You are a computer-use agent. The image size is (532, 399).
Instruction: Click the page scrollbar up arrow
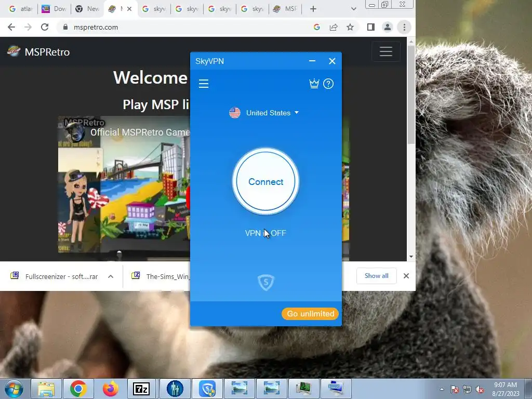click(411, 42)
